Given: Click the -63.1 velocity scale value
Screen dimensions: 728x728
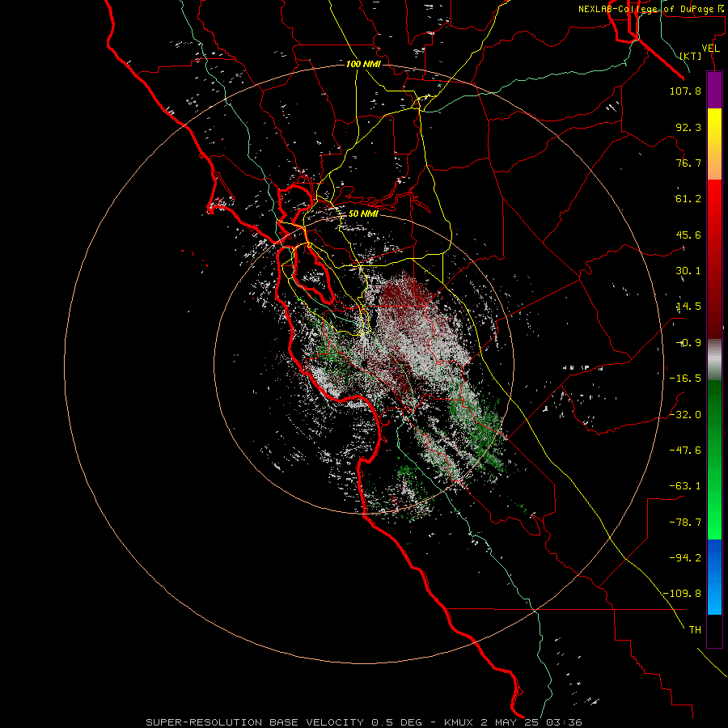Looking at the screenshot, I should 685,486.
